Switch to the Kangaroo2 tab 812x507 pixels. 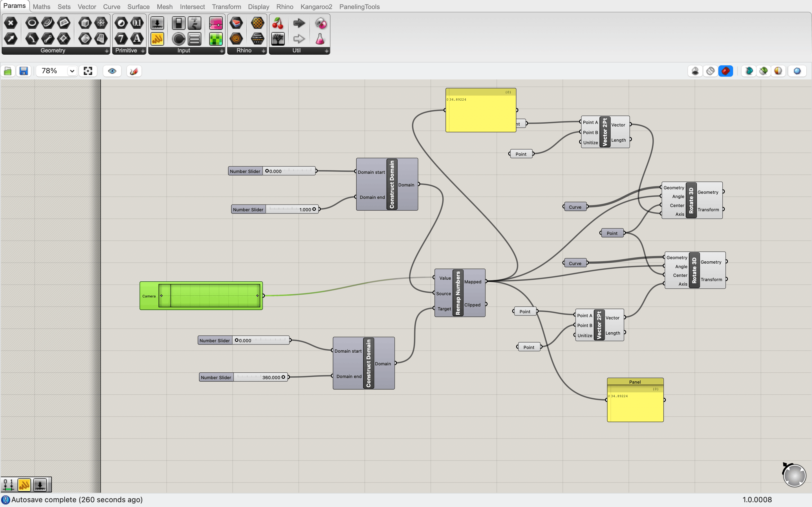316,7
